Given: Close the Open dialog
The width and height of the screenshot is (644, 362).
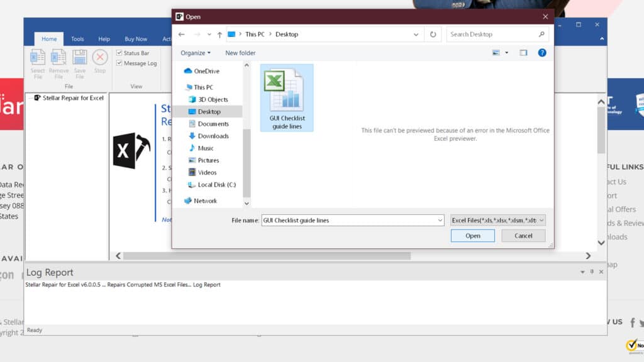Looking at the screenshot, I should [x=545, y=17].
